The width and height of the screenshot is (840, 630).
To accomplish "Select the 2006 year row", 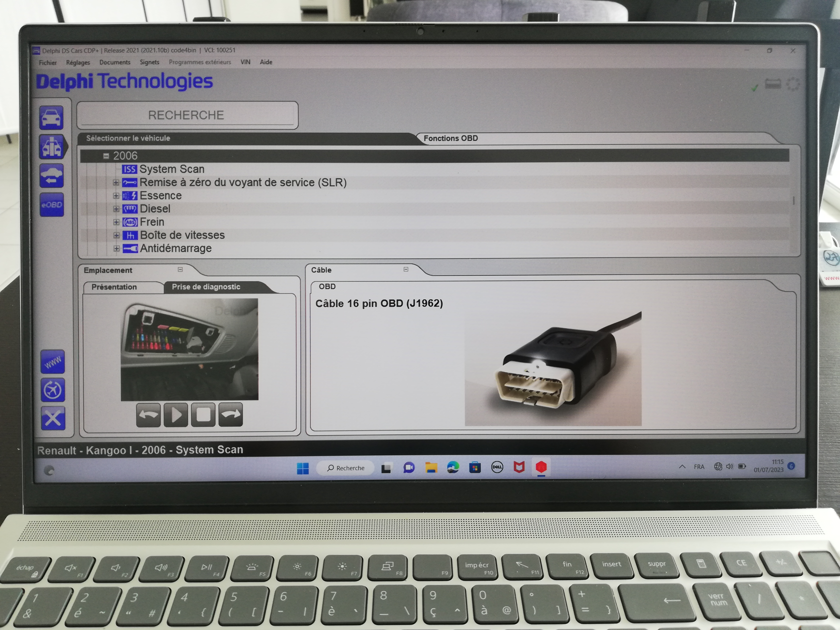I will coord(434,156).
